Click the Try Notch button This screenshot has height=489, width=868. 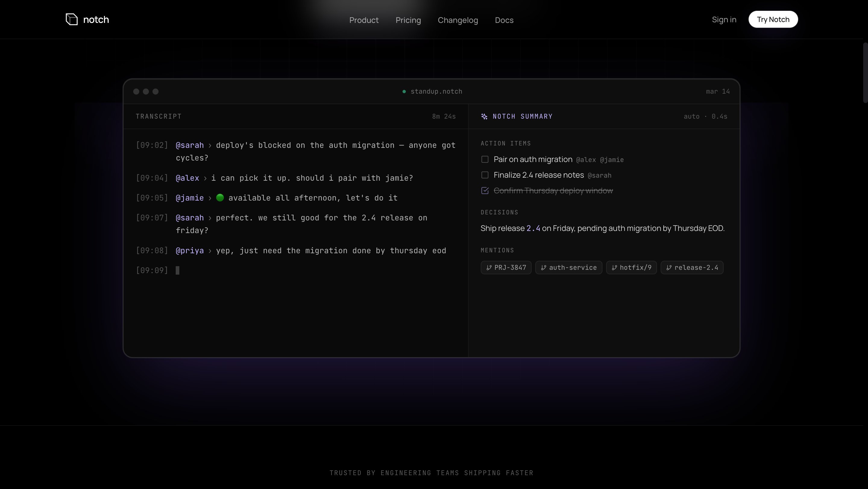pos(773,19)
